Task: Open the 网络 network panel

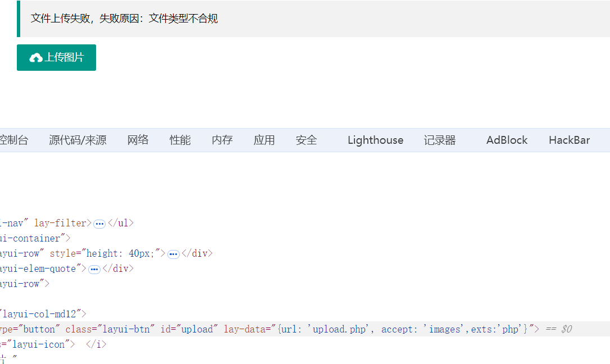Action: (138, 140)
